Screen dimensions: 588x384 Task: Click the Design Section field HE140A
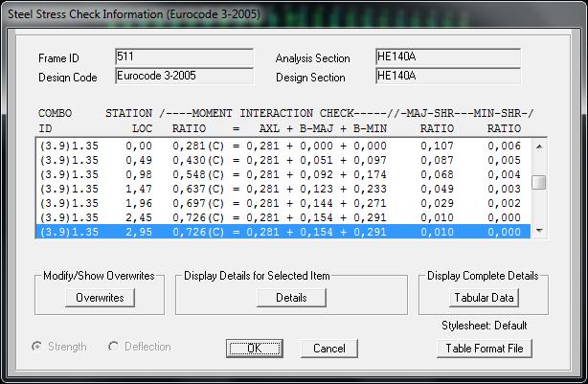coord(448,76)
